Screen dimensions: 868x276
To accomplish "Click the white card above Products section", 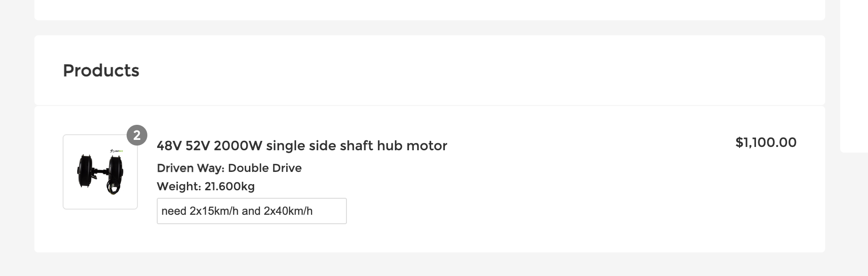I will [429, 9].
